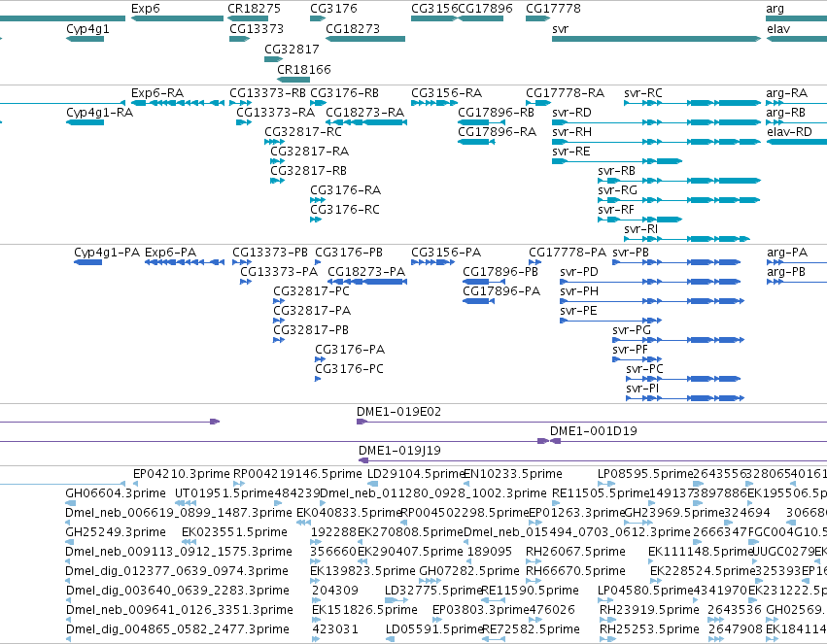Click the CG3176-RA transcript label
The width and height of the screenshot is (827, 644).
point(345,189)
